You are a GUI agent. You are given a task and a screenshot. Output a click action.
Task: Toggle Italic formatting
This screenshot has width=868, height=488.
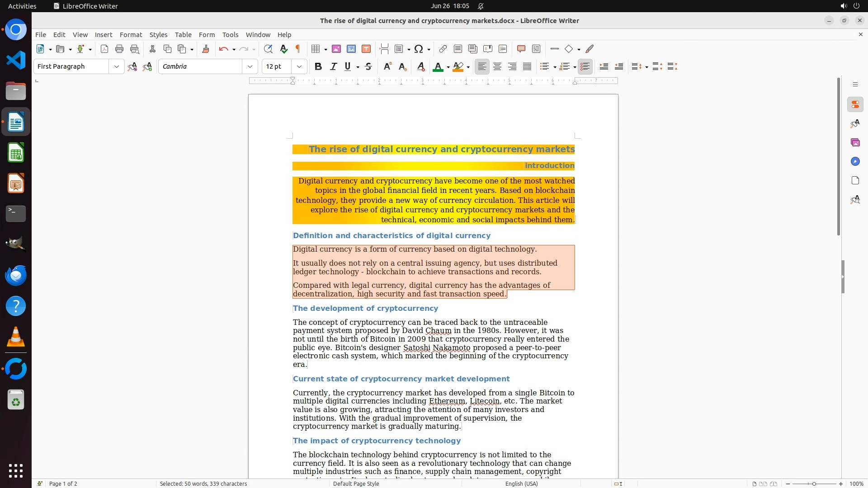click(334, 66)
